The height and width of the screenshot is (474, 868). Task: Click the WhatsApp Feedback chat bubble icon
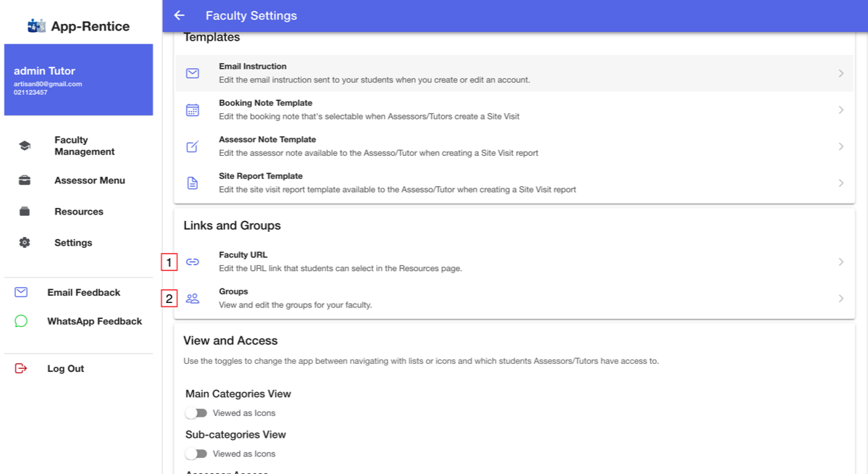point(21,321)
